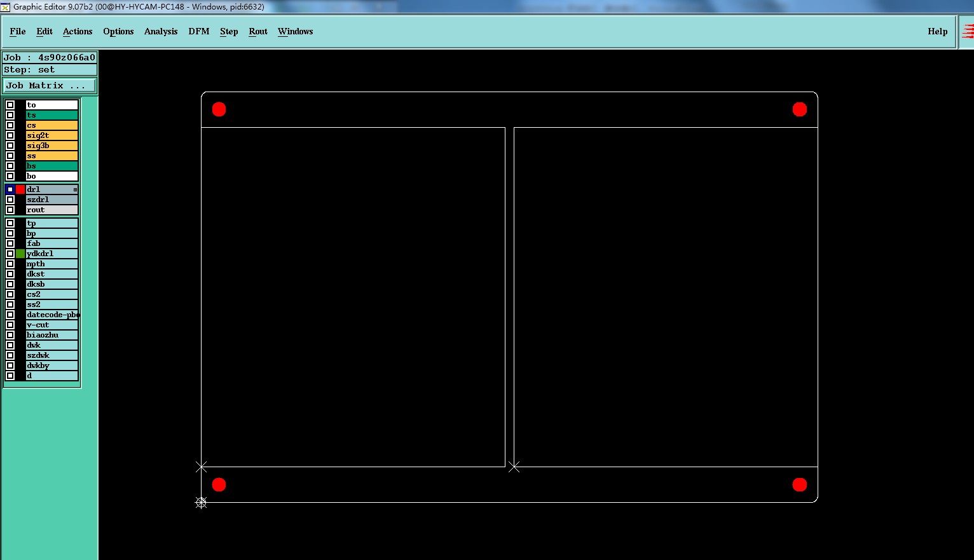The width and height of the screenshot is (974, 560).
Task: Enable the sig2t layer checkbox
Action: 10,135
